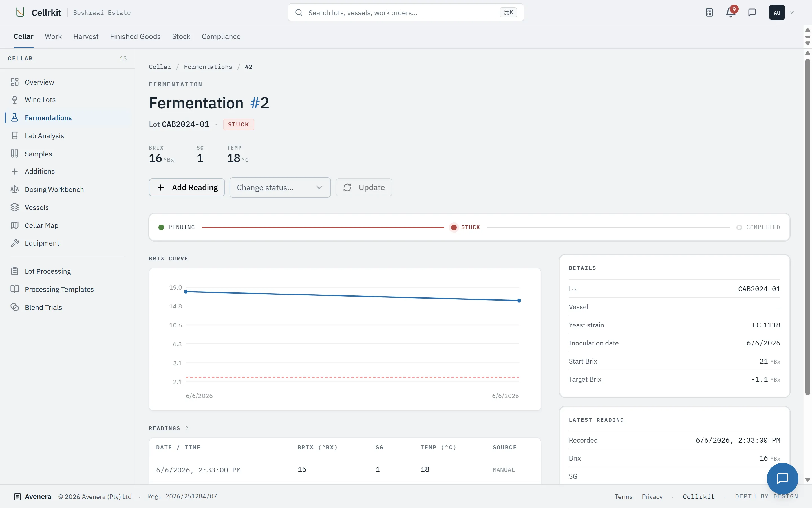
Task: Click the first Brix curve data point
Action: click(186, 292)
